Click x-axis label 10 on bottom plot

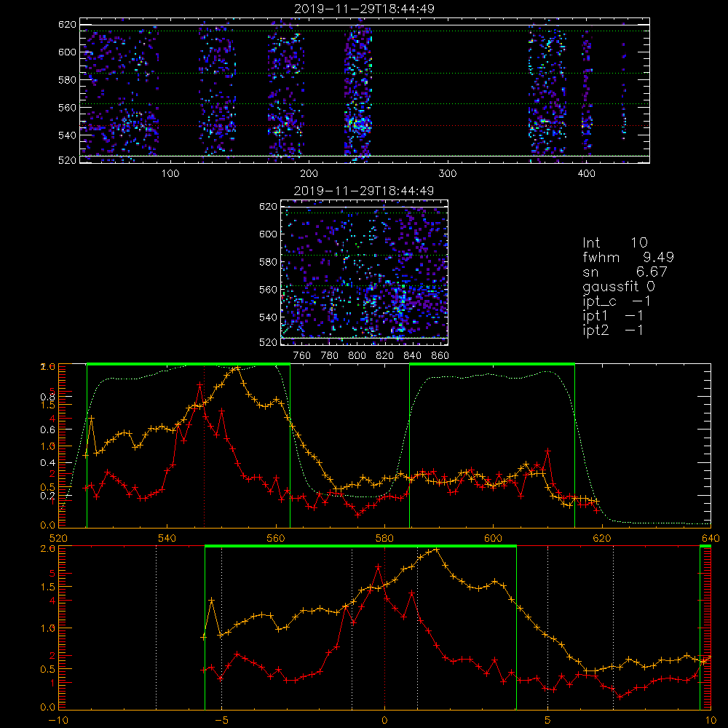click(711, 721)
